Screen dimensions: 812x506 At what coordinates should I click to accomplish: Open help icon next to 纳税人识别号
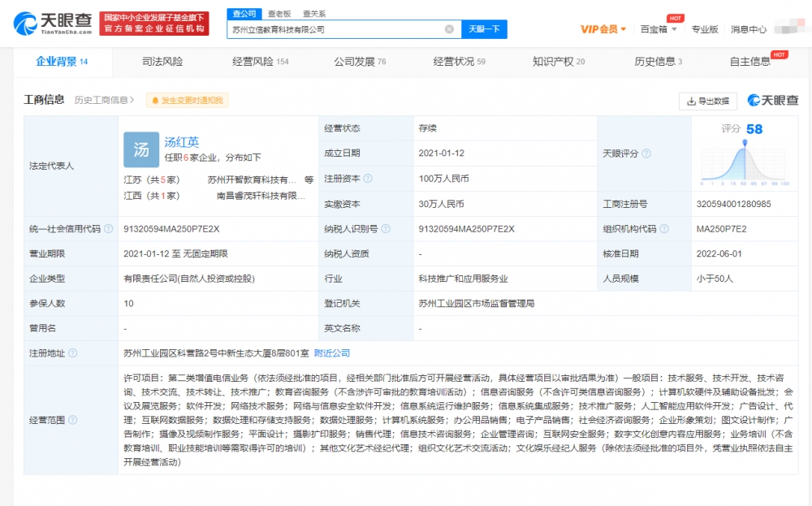coord(385,229)
